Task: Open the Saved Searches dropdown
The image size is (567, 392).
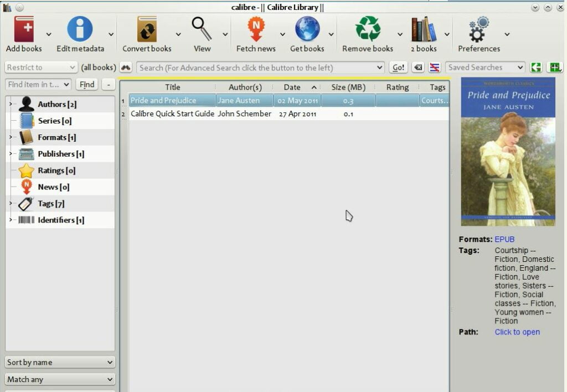Action: (x=484, y=67)
